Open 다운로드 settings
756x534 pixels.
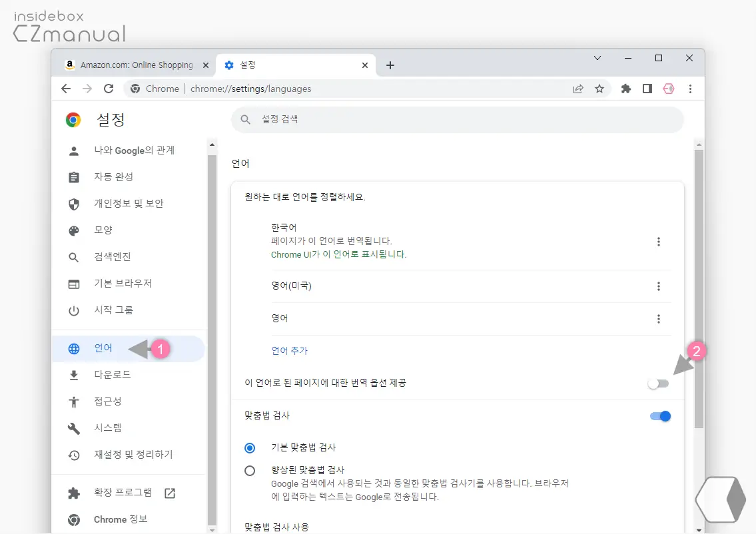[129, 374]
